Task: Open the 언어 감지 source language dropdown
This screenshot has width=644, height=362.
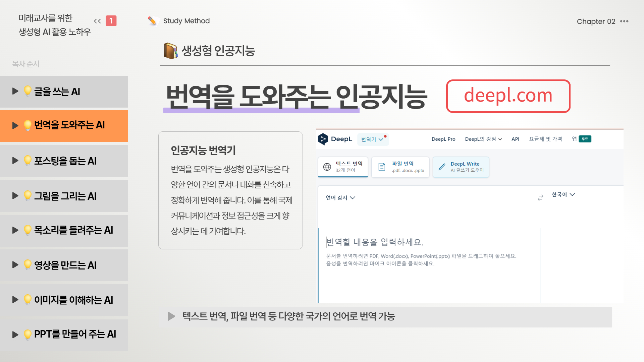Action: tap(340, 198)
